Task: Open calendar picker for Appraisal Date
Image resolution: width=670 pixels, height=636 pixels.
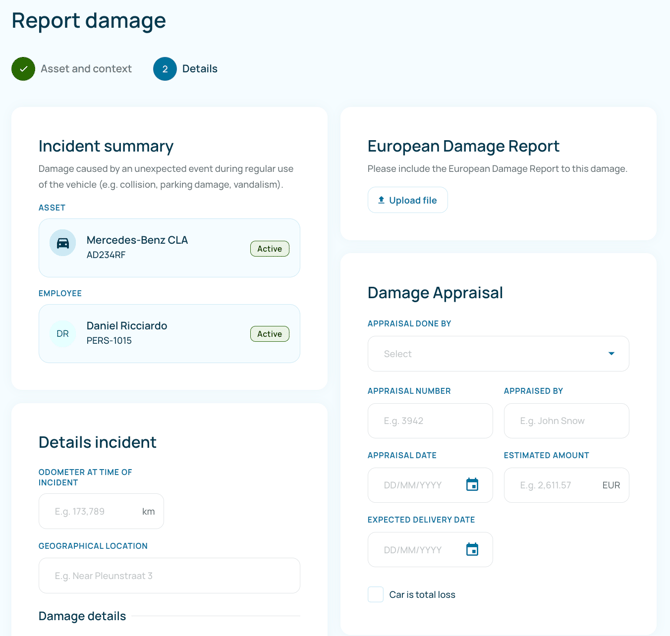Action: [x=472, y=485]
